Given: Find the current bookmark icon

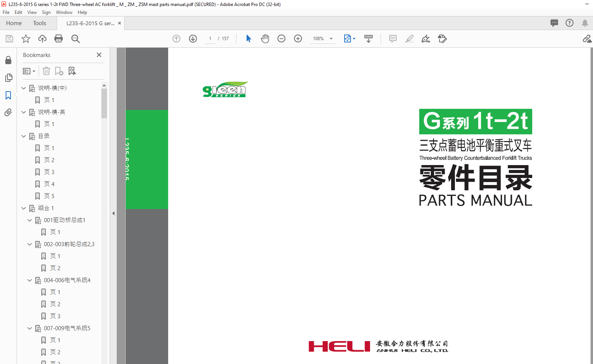Looking at the screenshot, I should [x=72, y=71].
